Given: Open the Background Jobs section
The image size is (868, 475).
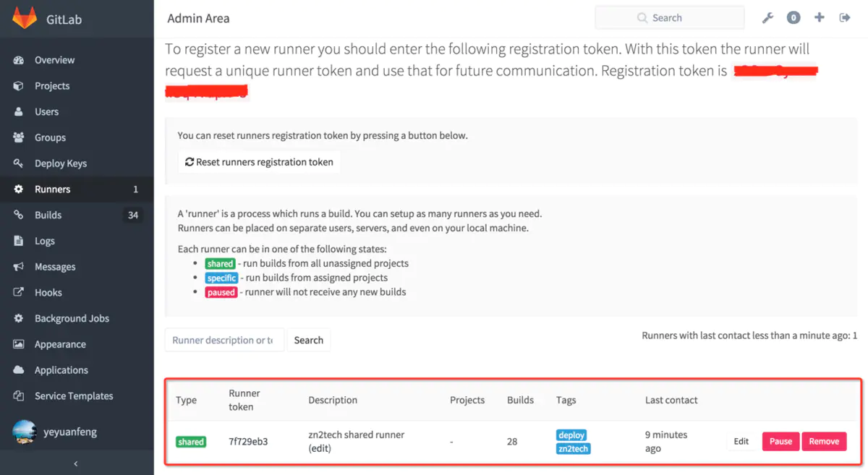Looking at the screenshot, I should coord(72,319).
